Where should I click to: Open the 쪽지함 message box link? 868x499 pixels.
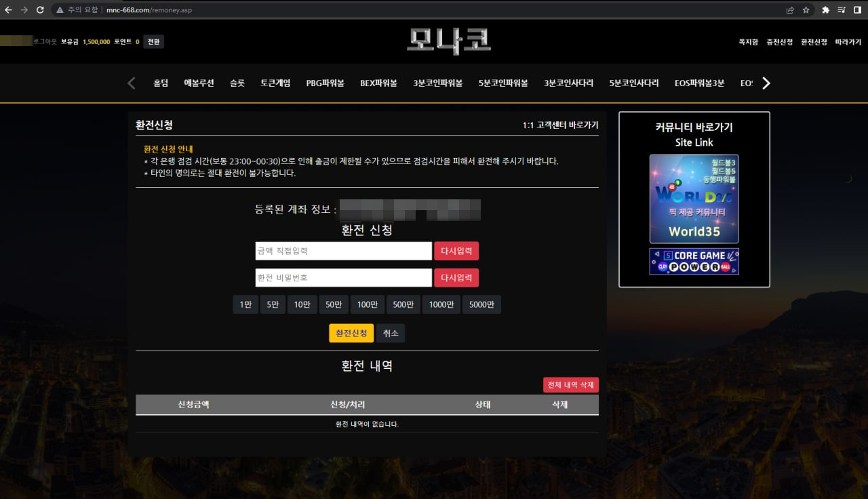point(749,42)
